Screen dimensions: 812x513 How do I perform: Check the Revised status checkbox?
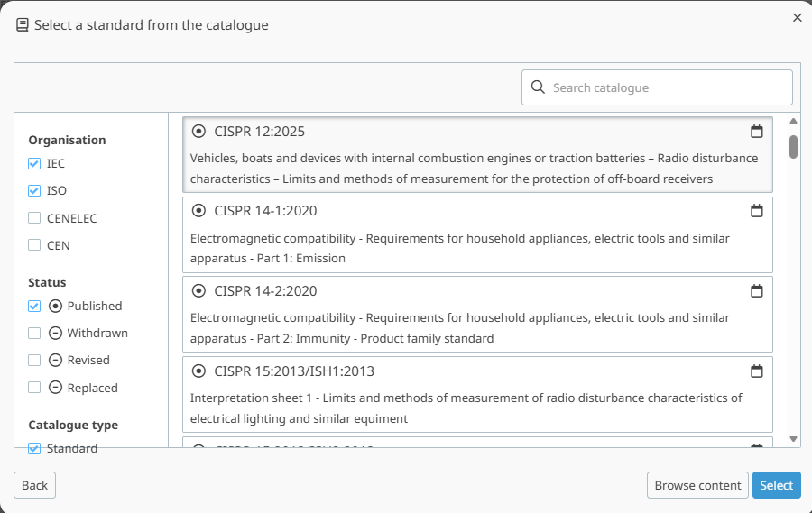click(34, 360)
